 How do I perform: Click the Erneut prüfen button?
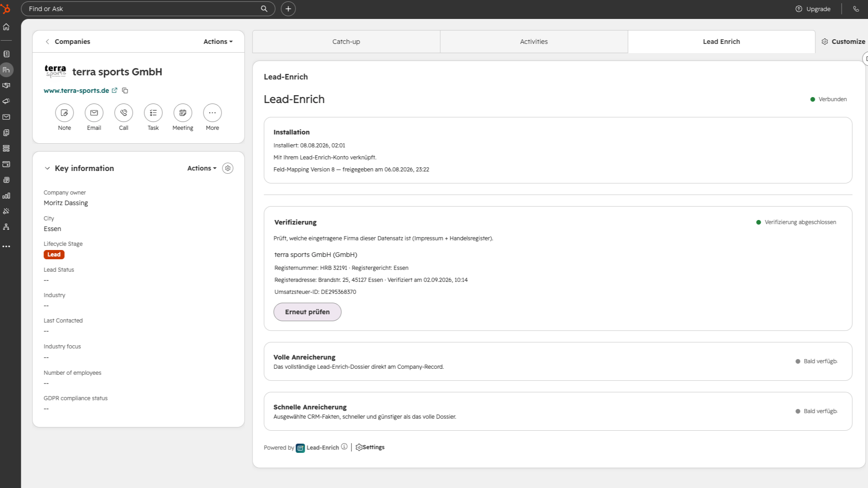(x=308, y=312)
